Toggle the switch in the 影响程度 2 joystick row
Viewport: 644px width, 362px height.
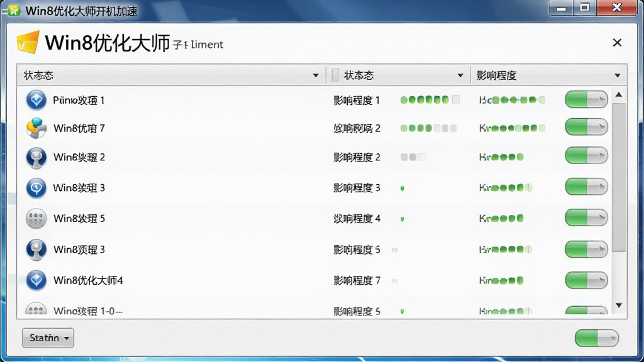coord(586,156)
